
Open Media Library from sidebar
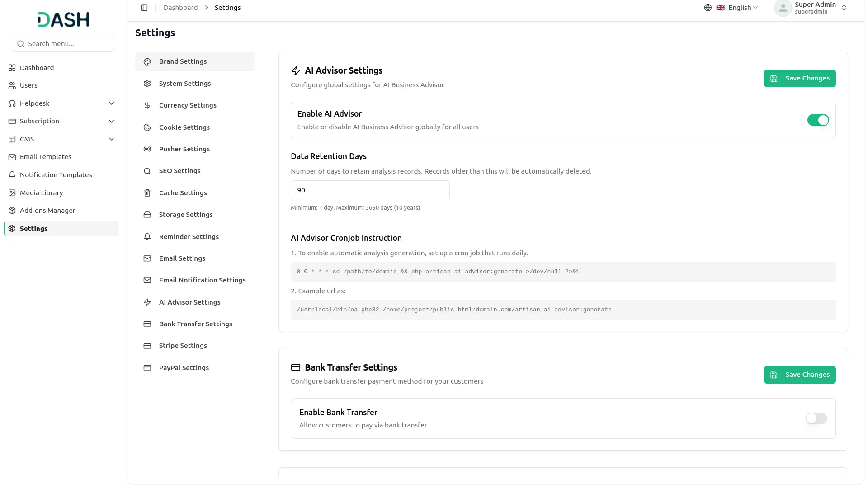[61, 193]
